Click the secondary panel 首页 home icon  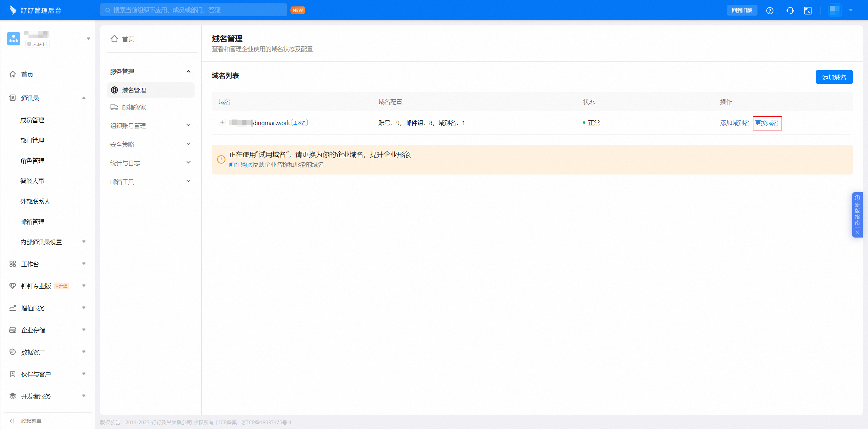tap(114, 39)
